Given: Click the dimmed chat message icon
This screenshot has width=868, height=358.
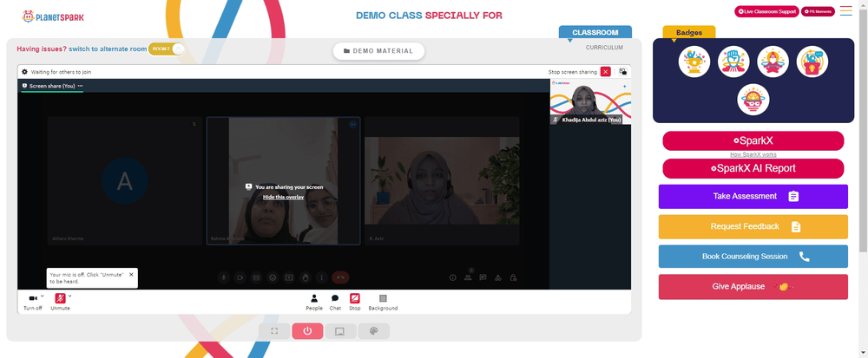Looking at the screenshot, I should tap(483, 277).
